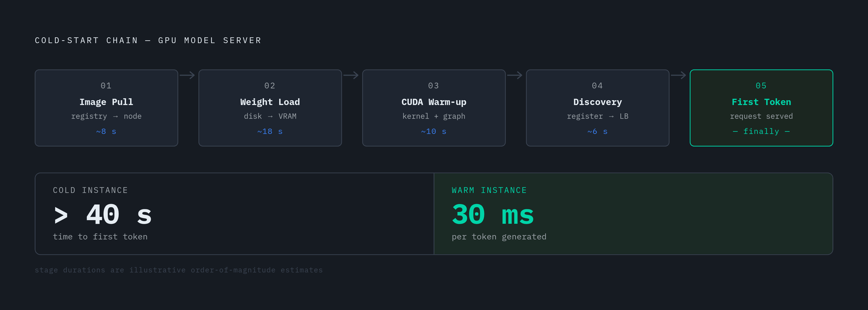This screenshot has width=868, height=310.
Task: Click the '~18 s' duration value
Action: click(270, 132)
